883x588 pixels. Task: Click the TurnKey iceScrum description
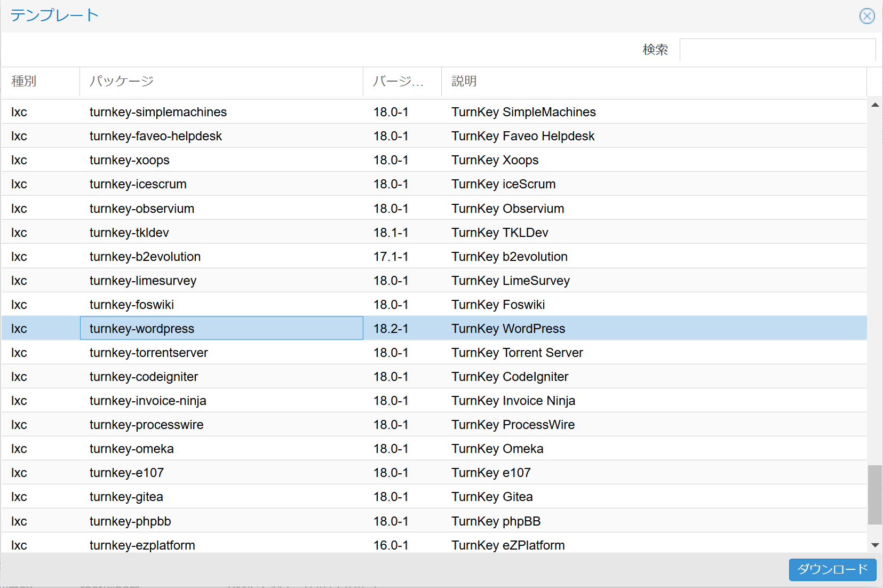point(504,184)
